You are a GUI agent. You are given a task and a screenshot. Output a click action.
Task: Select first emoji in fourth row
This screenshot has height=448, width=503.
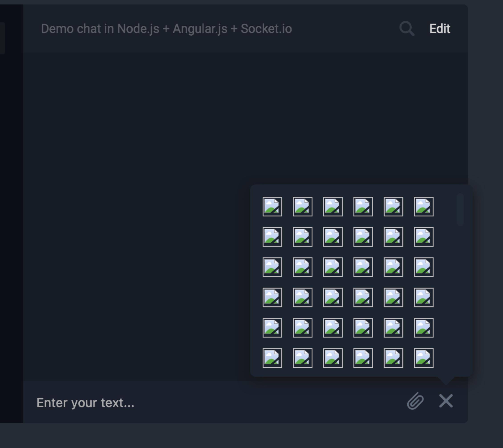[272, 297]
